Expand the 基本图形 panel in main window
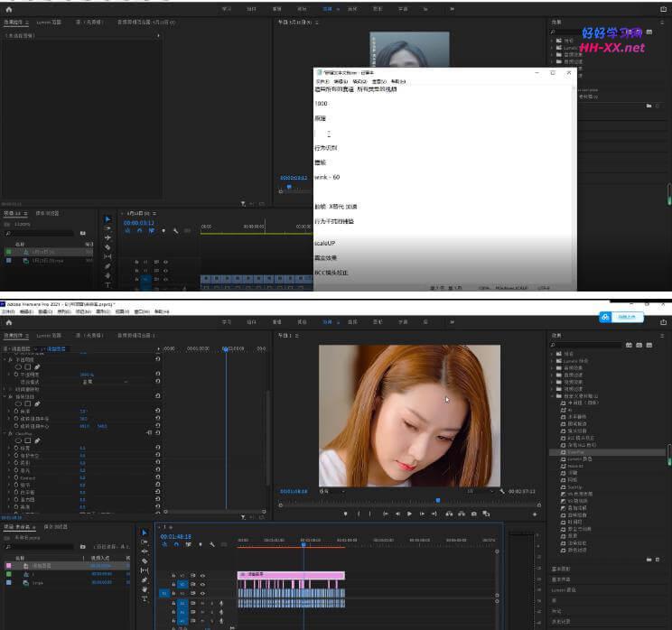The height and width of the screenshot is (630, 672). [561, 569]
